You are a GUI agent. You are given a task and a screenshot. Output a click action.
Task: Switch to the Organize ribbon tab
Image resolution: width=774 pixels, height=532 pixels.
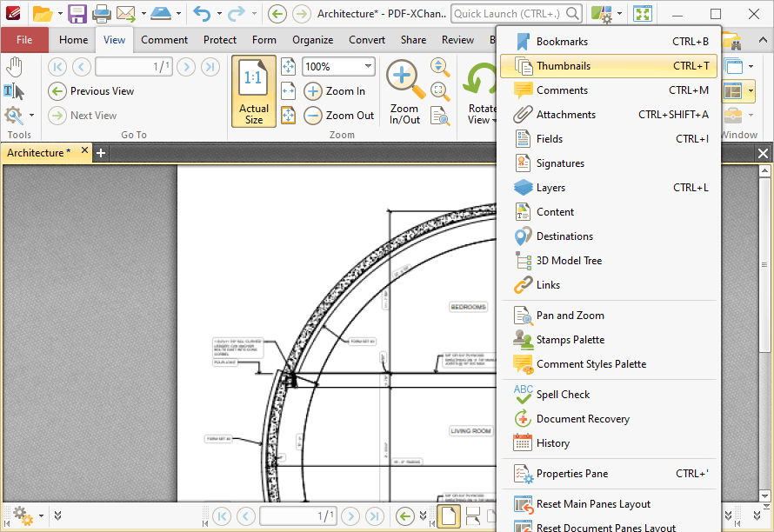312,39
